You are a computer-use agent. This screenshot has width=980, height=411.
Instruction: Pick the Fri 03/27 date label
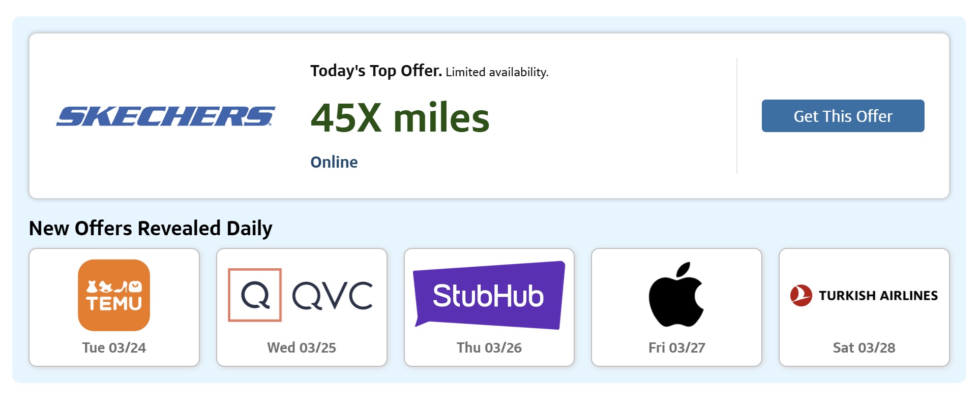point(676,347)
